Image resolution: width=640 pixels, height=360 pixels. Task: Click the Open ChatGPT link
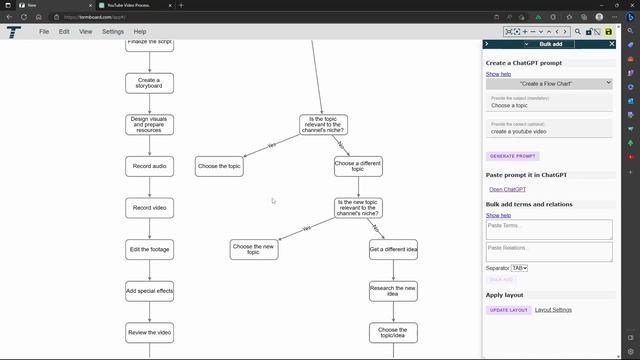pos(507,189)
